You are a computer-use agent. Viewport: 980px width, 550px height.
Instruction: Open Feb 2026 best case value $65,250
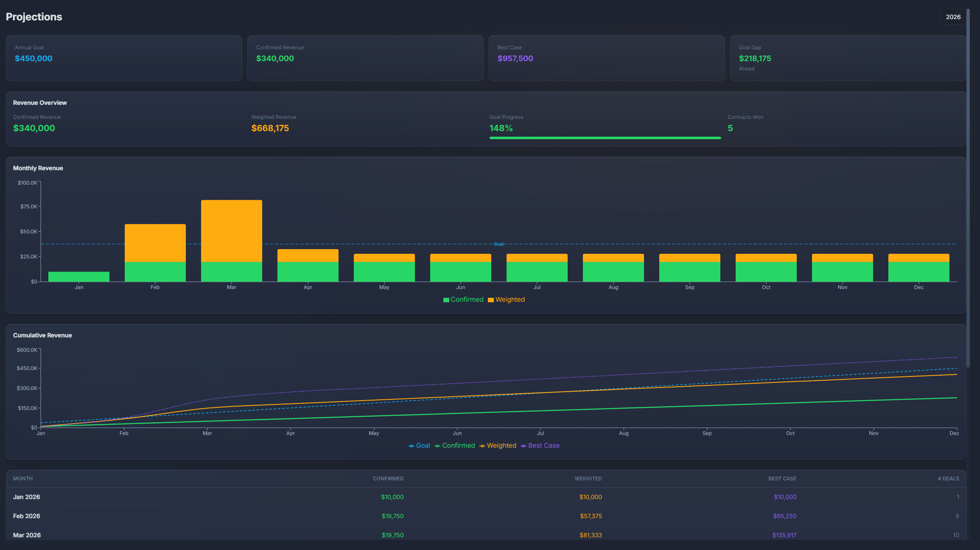coord(784,516)
